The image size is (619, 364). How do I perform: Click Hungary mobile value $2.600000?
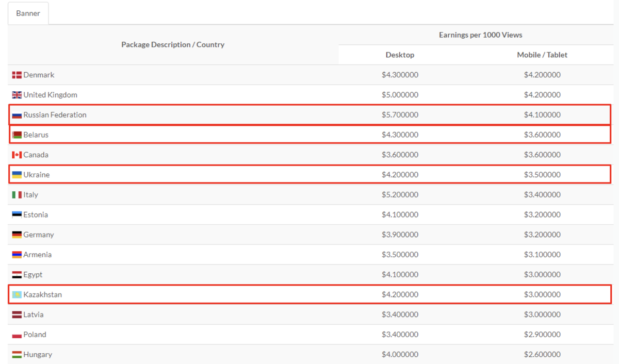pos(542,355)
